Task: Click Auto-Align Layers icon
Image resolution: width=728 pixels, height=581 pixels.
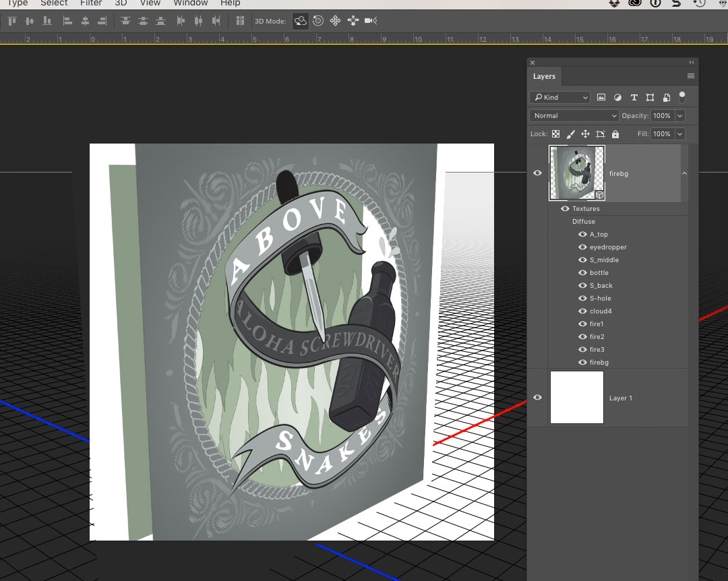Action: coord(240,21)
